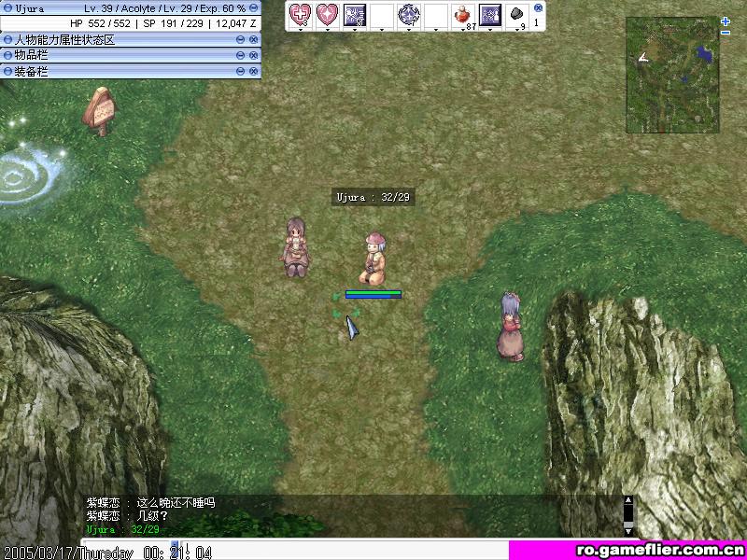The height and width of the screenshot is (560, 747).
Task: Open dropdown under the second heart slot
Action: (328, 30)
